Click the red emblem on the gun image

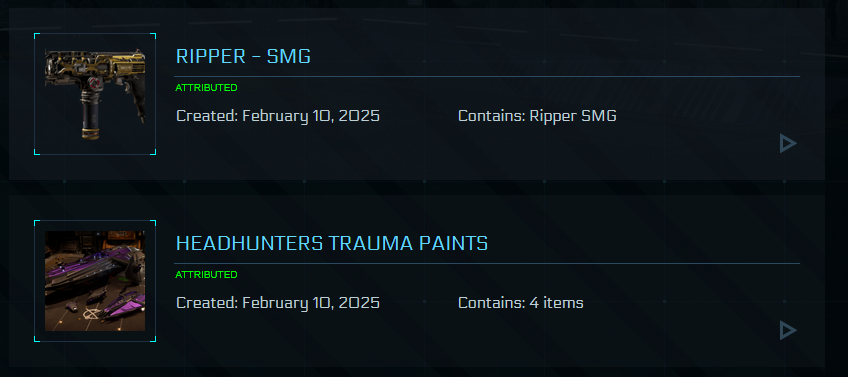tap(96, 84)
